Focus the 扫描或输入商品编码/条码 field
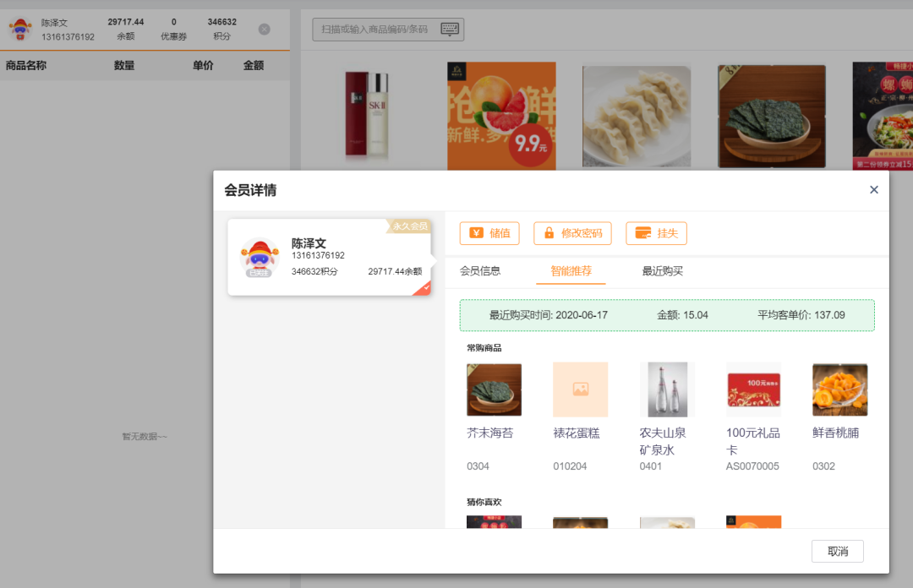 (388, 29)
